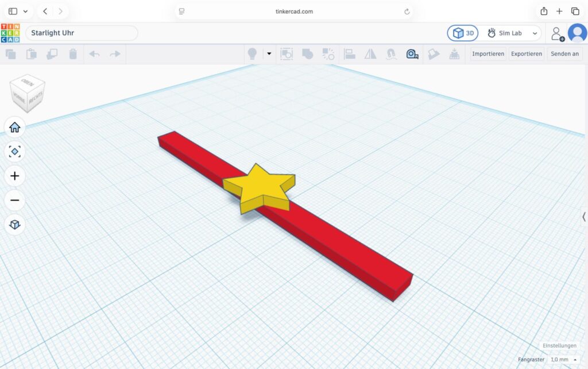
Task: Open Einstellungen workplane settings
Action: click(559, 345)
